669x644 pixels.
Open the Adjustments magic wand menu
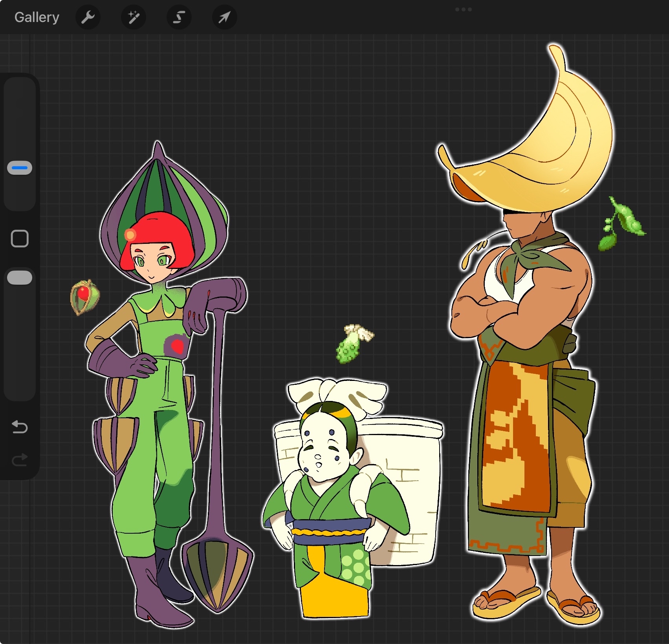coord(134,17)
